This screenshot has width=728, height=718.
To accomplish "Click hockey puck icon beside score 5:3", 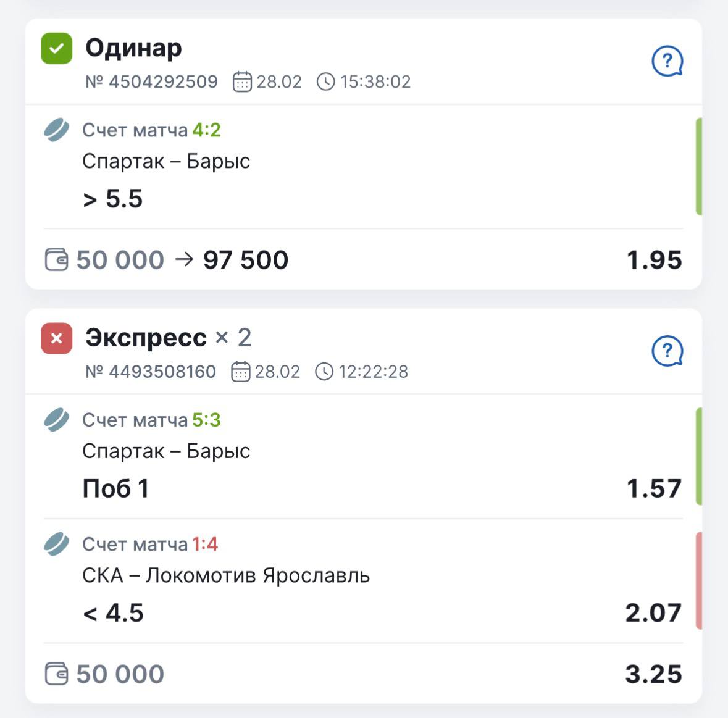I will click(x=56, y=420).
